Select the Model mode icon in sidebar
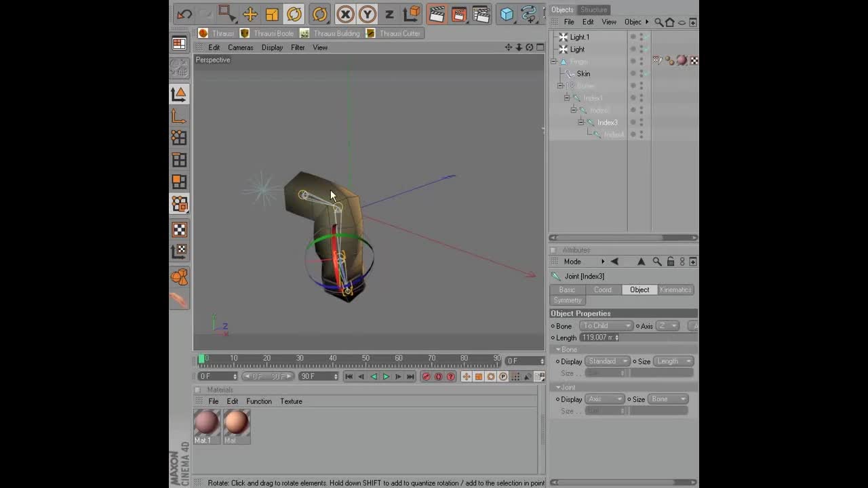The height and width of the screenshot is (488, 868). [x=179, y=94]
